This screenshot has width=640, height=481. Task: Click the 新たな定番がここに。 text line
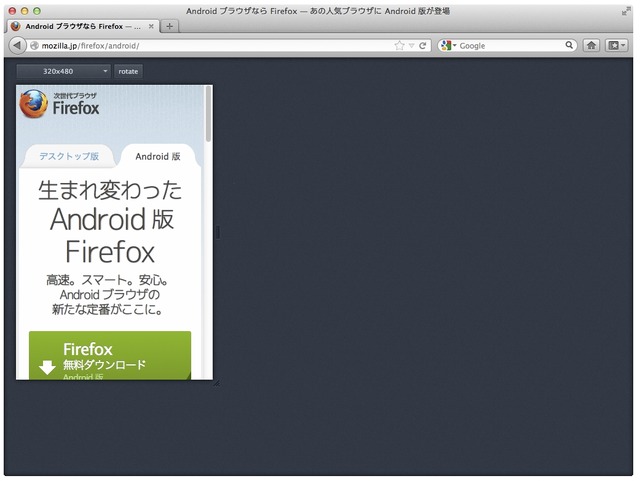[x=107, y=309]
